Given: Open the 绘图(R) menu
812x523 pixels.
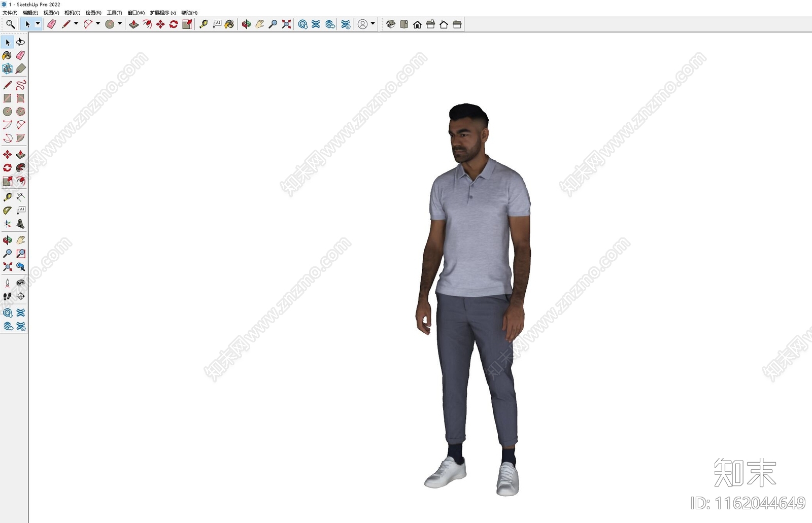Looking at the screenshot, I should pos(93,13).
